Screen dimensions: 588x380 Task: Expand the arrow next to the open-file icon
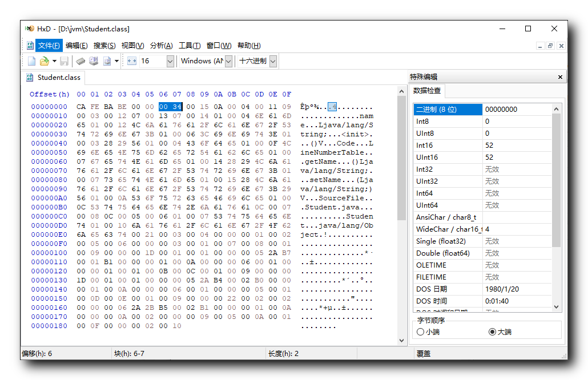click(x=55, y=61)
